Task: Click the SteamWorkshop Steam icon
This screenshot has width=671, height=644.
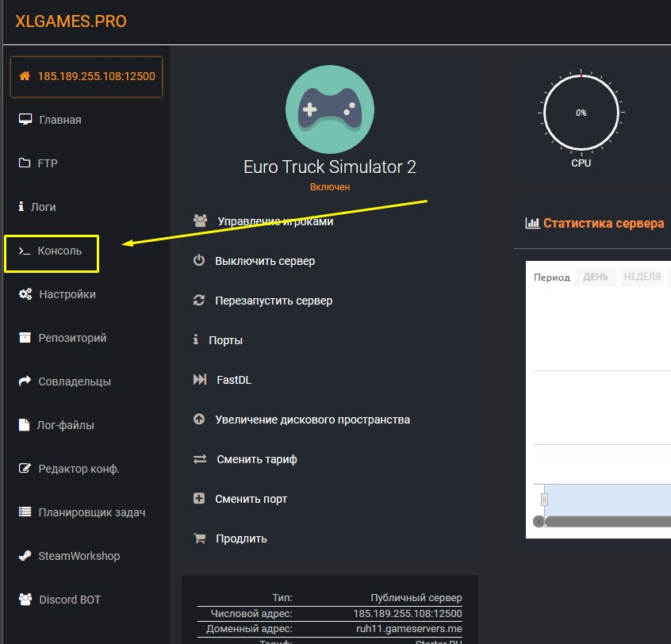Action: pos(25,556)
